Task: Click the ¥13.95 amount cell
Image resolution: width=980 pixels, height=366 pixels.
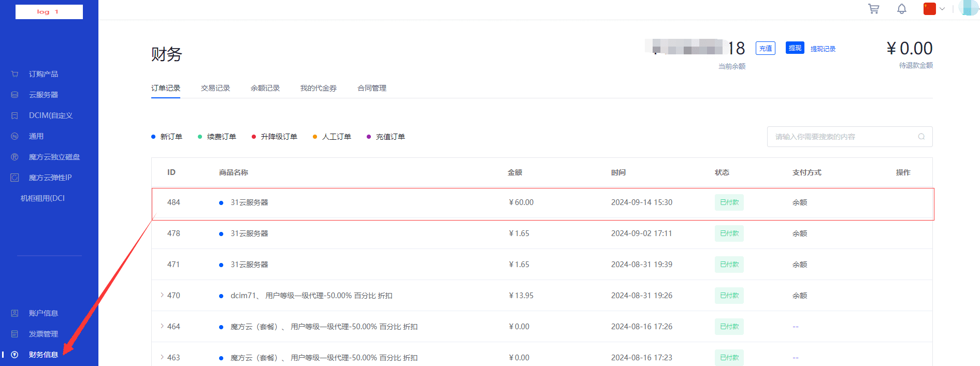Action: pyautogui.click(x=521, y=296)
